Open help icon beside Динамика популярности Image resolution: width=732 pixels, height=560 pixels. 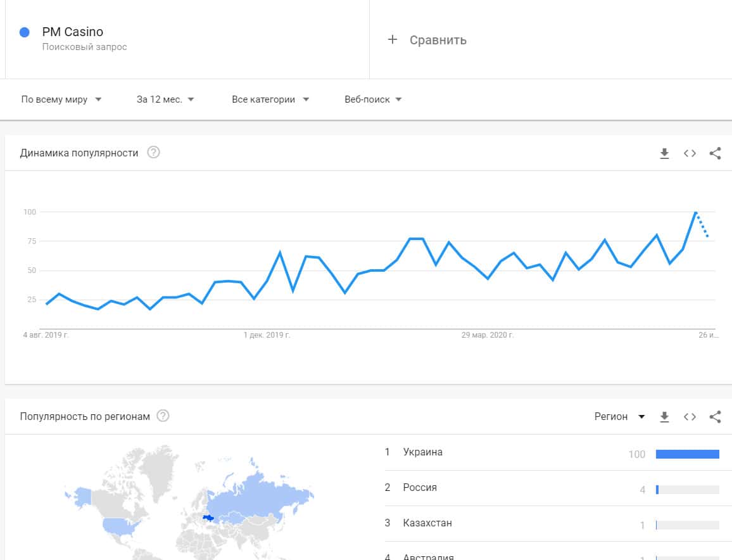153,153
